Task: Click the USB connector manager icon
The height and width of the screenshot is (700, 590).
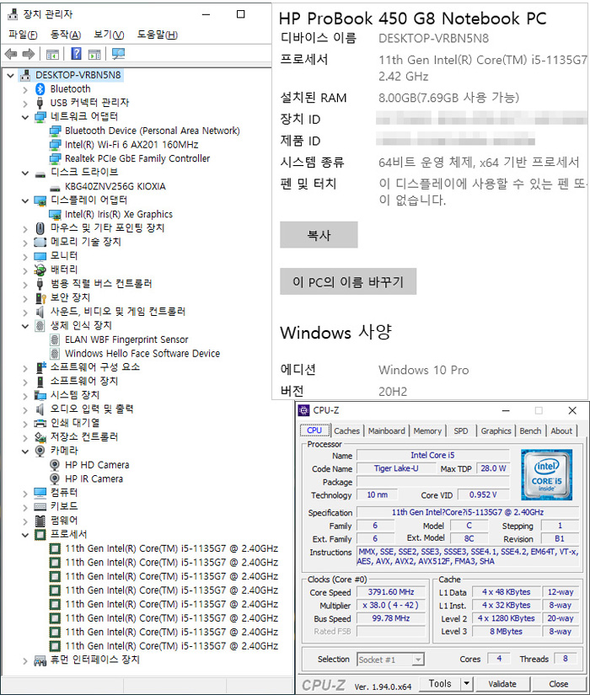Action: 40,103
